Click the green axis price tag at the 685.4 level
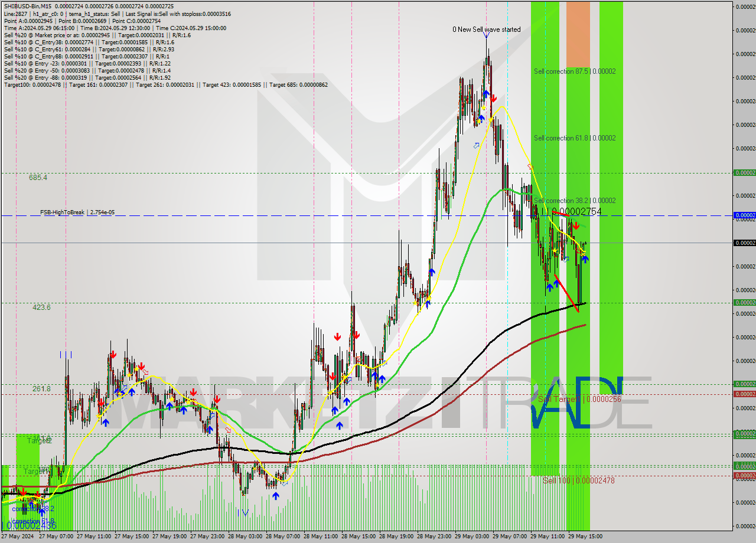756x543 pixels. coord(744,173)
